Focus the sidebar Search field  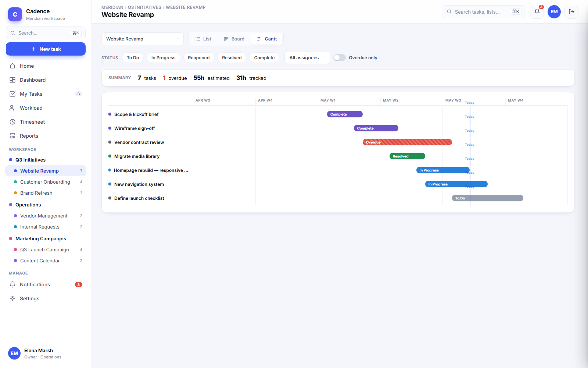pos(46,33)
